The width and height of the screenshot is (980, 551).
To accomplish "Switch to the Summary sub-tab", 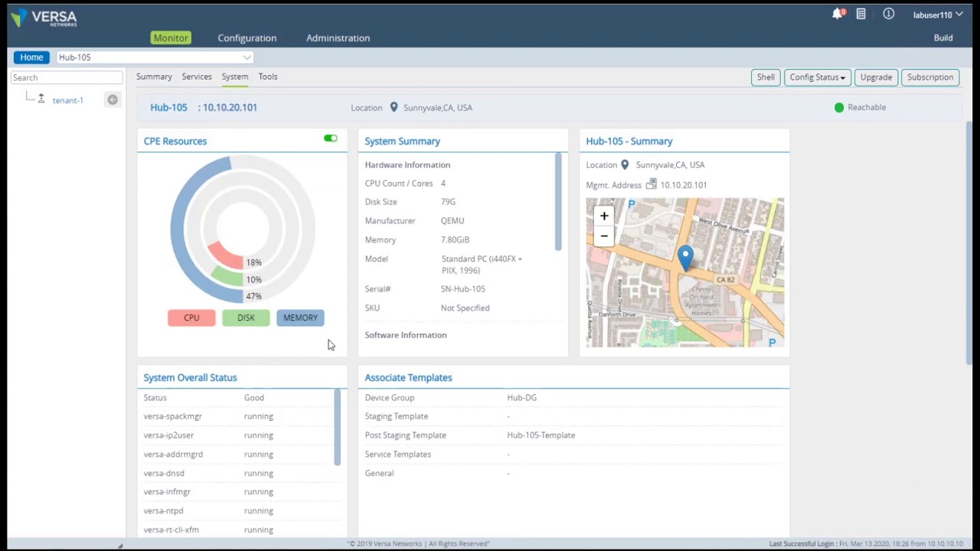I will 154,77.
